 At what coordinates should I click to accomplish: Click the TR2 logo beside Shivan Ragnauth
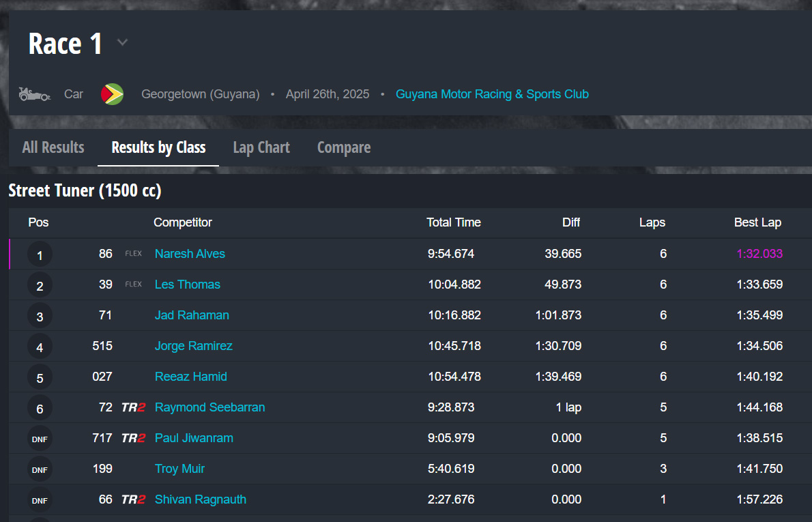click(x=133, y=499)
